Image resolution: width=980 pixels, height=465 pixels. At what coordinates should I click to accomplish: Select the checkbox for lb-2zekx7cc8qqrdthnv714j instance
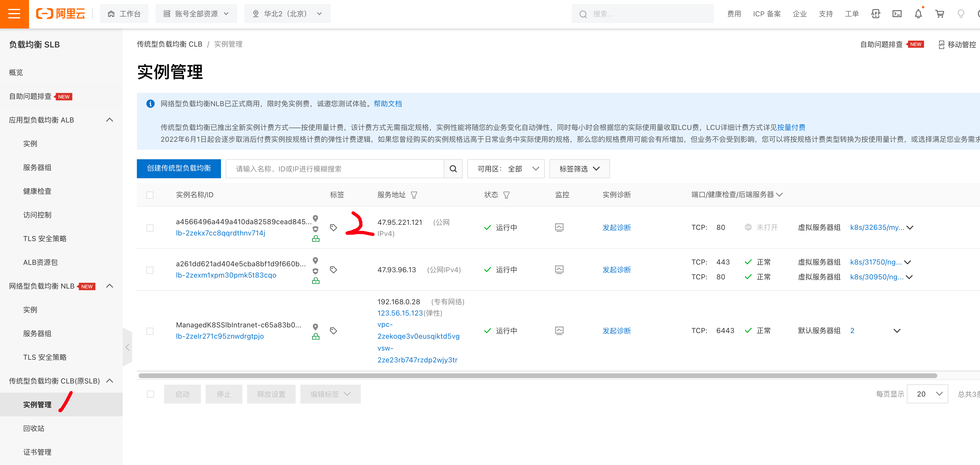click(x=150, y=228)
